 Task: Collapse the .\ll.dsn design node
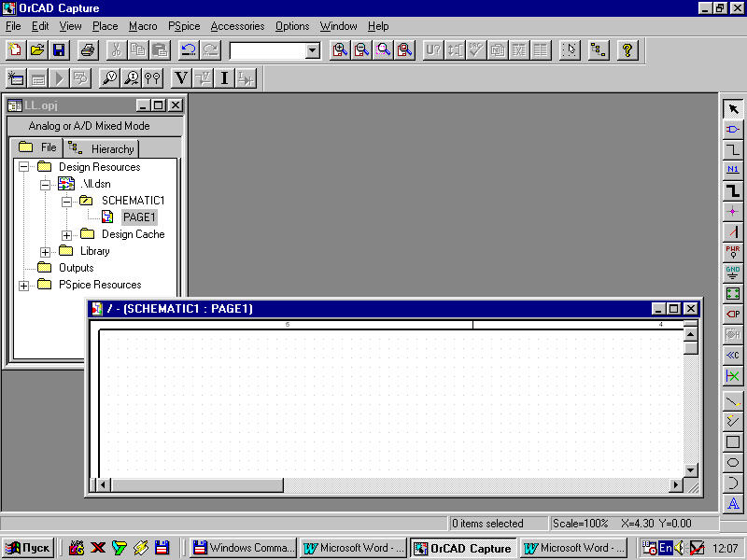click(45, 184)
